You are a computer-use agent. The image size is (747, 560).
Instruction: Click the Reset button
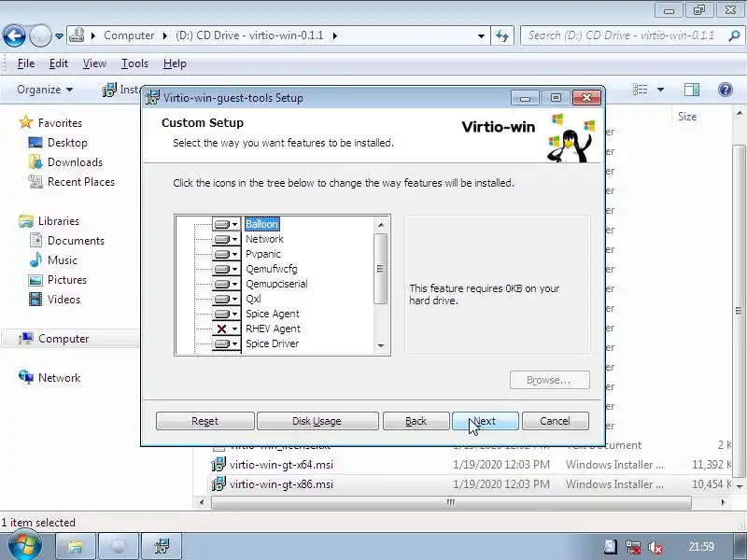pos(204,421)
